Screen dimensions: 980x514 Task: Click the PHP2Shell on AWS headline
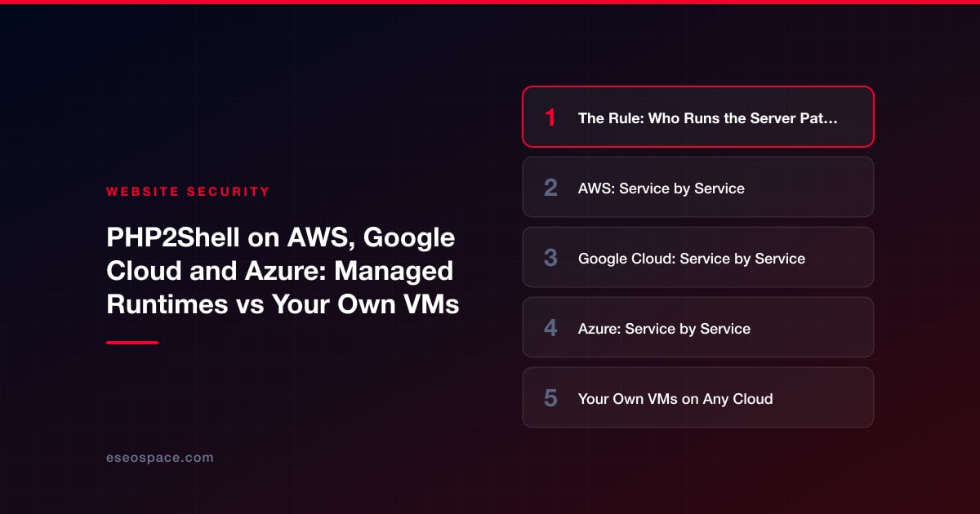point(283,272)
